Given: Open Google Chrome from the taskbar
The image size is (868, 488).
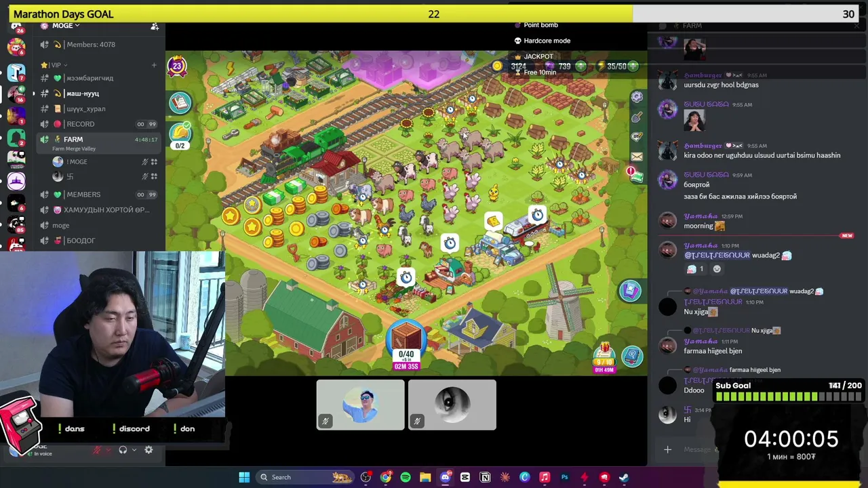Looking at the screenshot, I should click(x=385, y=477).
